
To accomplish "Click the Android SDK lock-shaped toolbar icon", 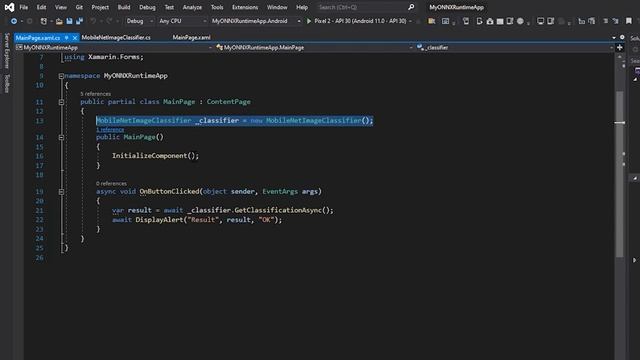I will tap(490, 21).
